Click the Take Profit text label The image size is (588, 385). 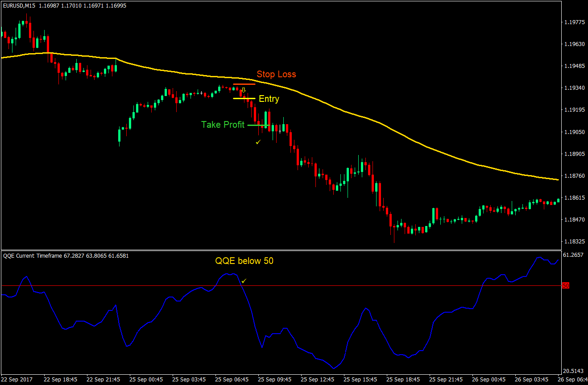pos(223,125)
